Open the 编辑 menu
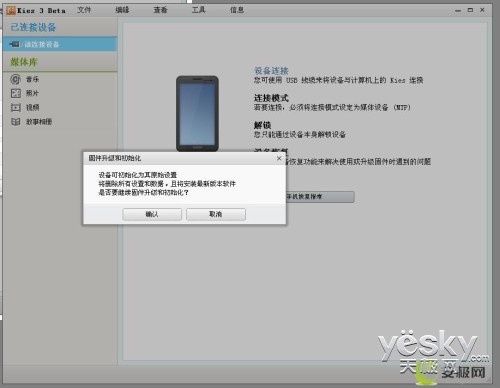Screen dimensions: 500x388 122,10
